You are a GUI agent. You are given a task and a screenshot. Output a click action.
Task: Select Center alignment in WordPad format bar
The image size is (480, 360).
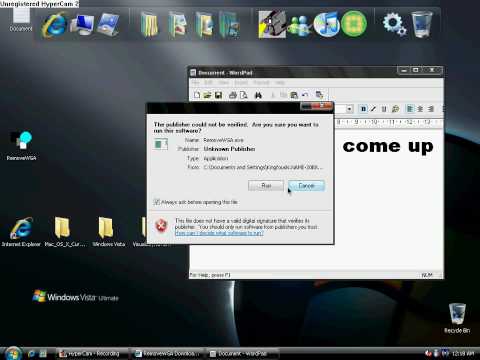[420, 109]
